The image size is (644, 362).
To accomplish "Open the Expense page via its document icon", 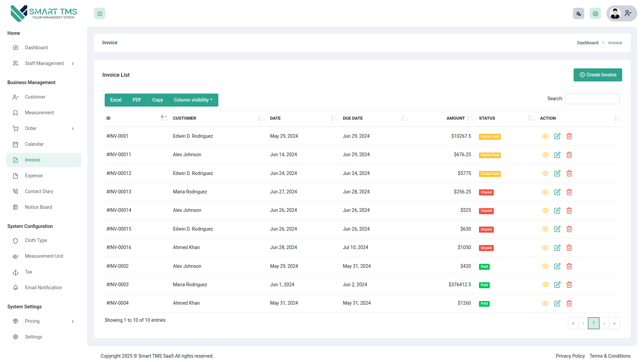I will click(15, 176).
